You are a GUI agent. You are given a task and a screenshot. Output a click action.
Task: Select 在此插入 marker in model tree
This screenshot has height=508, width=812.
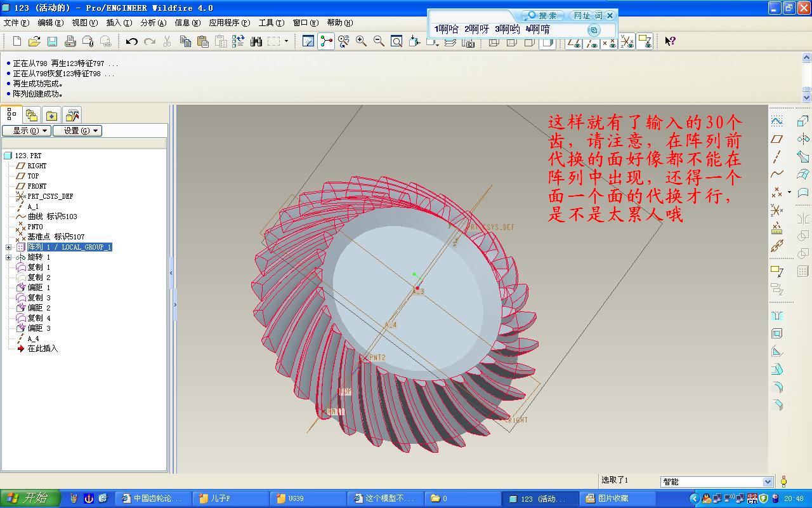coord(42,349)
